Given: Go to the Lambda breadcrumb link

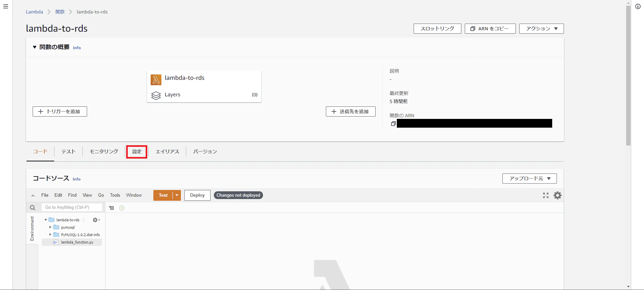Looking at the screenshot, I should point(34,12).
